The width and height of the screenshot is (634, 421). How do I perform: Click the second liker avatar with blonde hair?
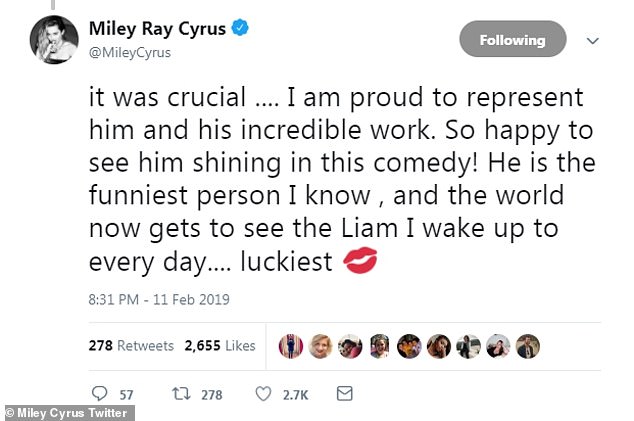(320, 346)
